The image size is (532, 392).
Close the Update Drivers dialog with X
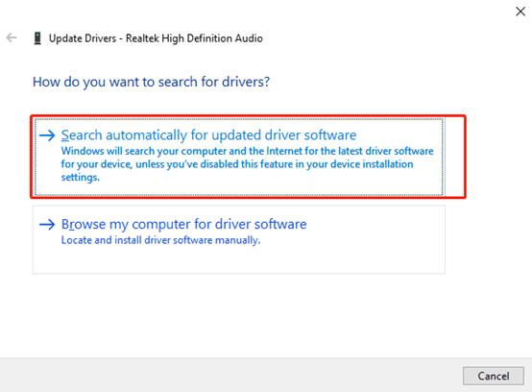(x=520, y=12)
